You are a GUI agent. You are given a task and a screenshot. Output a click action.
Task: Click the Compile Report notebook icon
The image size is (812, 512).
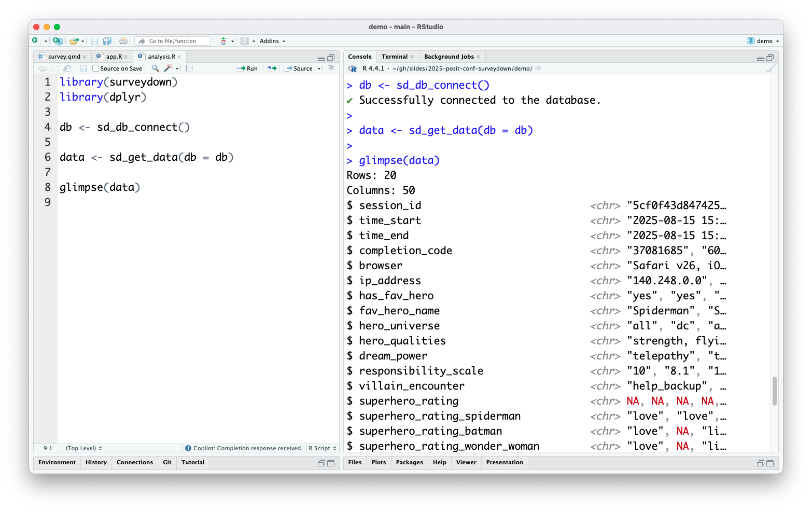tap(189, 68)
